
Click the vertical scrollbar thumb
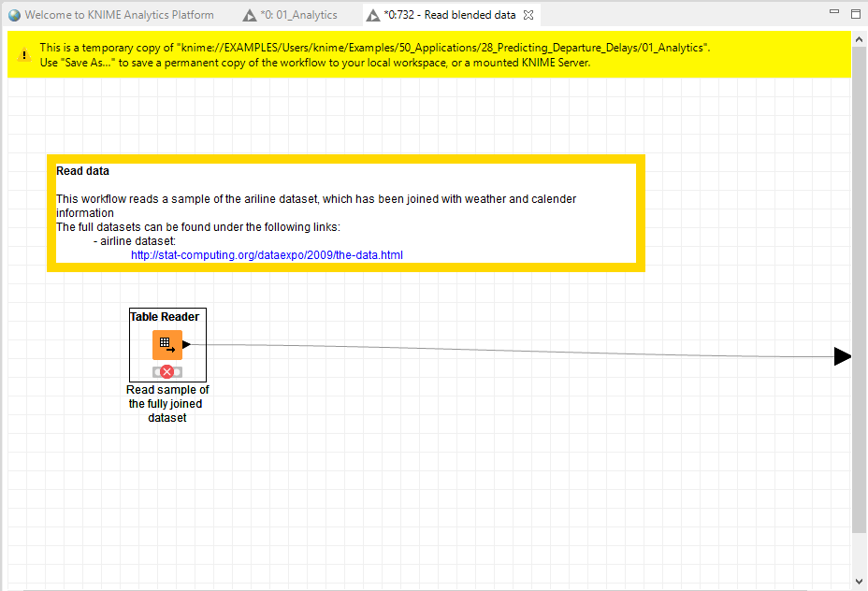click(x=860, y=289)
